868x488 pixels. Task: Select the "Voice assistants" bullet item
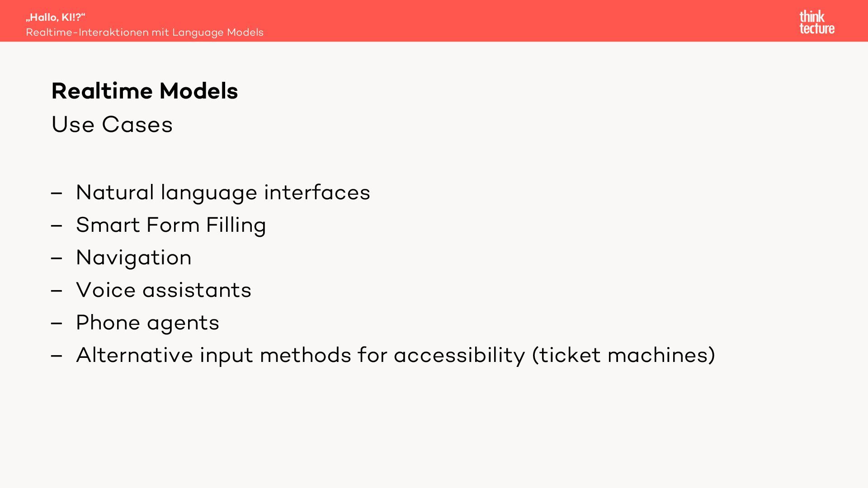(164, 290)
